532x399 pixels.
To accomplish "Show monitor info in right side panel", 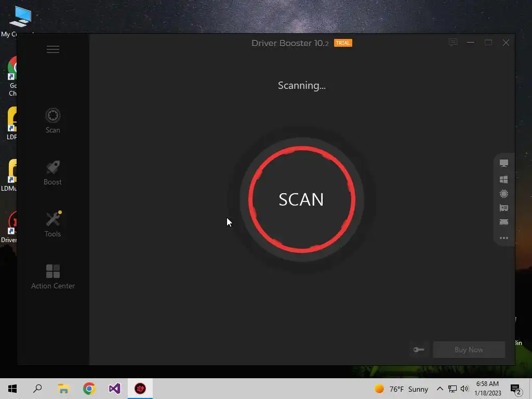I will [504, 163].
